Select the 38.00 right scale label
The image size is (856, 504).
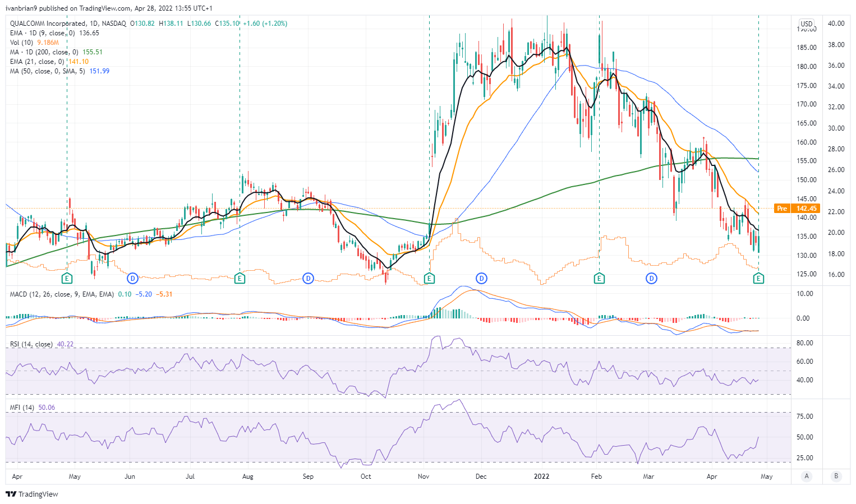(x=836, y=45)
